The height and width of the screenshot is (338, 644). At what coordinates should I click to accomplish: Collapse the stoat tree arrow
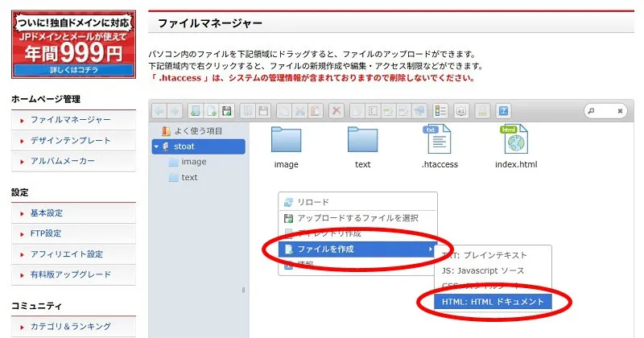(156, 146)
